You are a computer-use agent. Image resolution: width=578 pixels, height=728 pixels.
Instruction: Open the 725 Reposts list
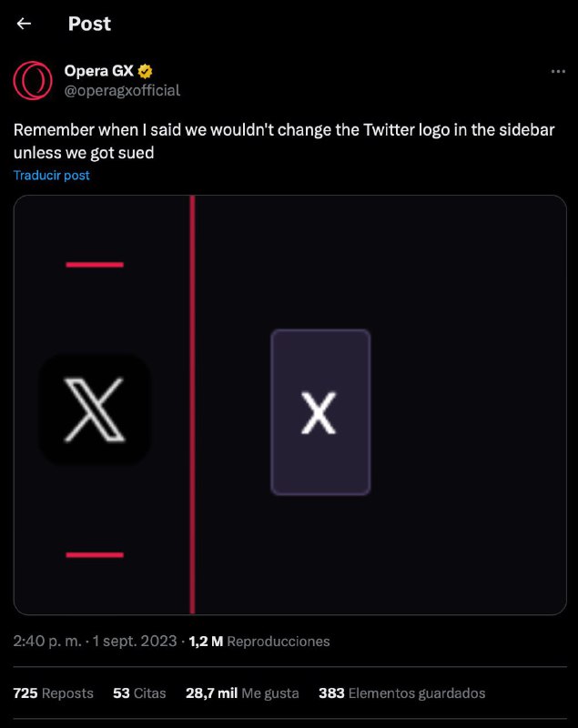pyautogui.click(x=54, y=693)
